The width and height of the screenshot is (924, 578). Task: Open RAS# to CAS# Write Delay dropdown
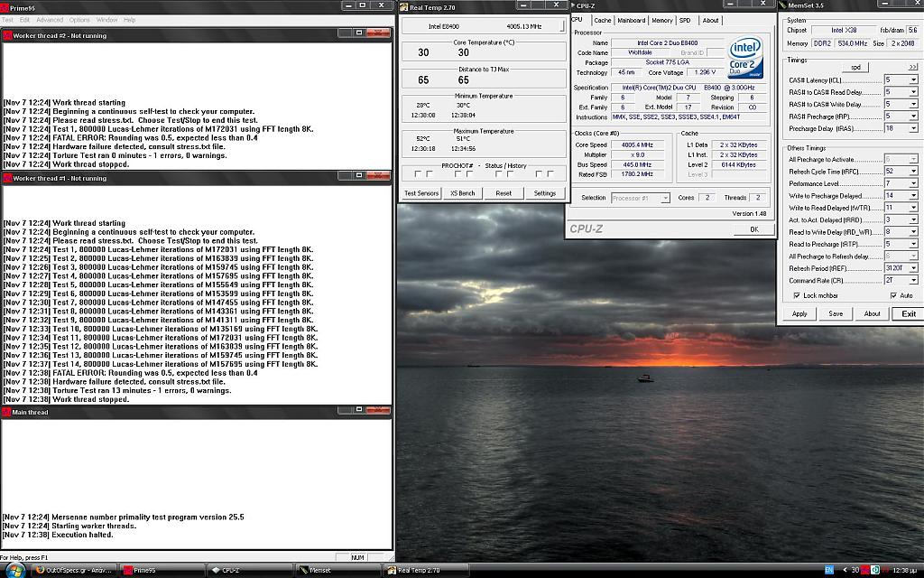[913, 105]
